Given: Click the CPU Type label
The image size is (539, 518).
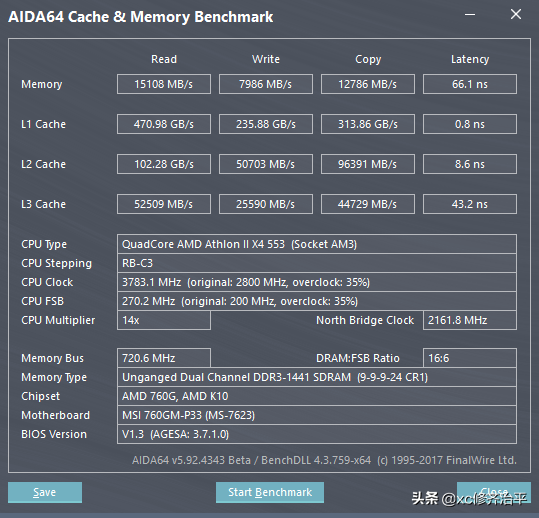Looking at the screenshot, I should click(x=44, y=244).
